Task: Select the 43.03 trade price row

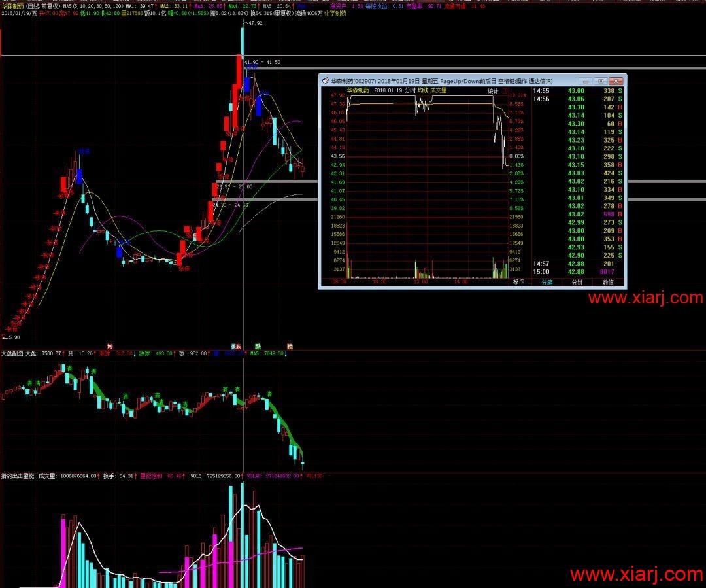Action: 576,173
